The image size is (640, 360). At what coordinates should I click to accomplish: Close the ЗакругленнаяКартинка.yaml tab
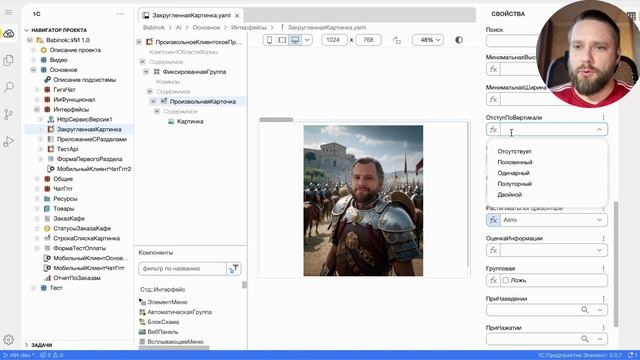[x=237, y=16]
